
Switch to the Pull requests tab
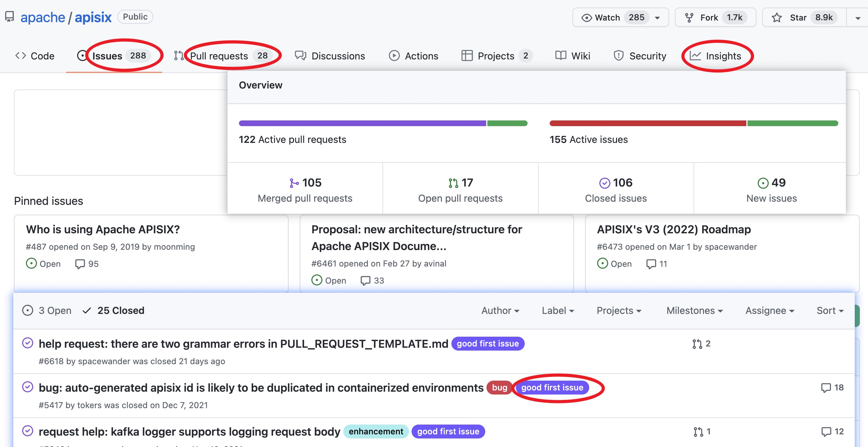tap(223, 56)
